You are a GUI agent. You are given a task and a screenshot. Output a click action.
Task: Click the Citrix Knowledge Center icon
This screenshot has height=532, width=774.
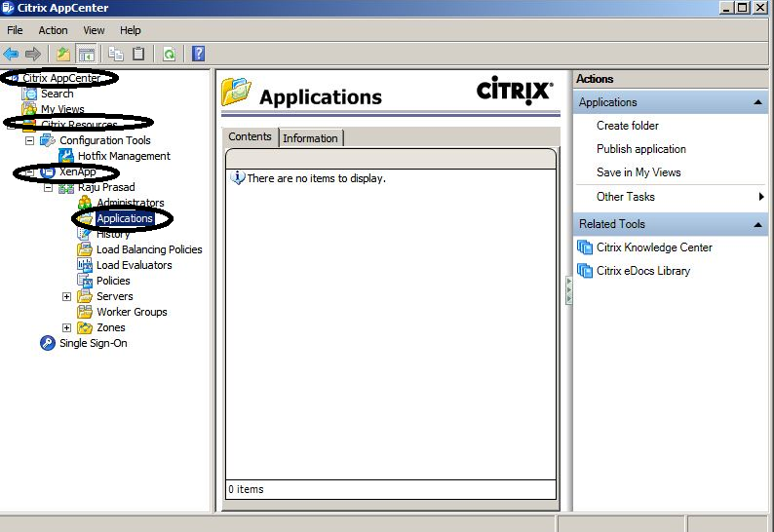585,247
